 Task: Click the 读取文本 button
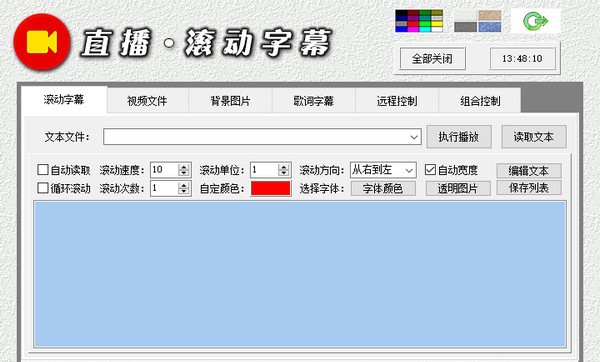(534, 137)
